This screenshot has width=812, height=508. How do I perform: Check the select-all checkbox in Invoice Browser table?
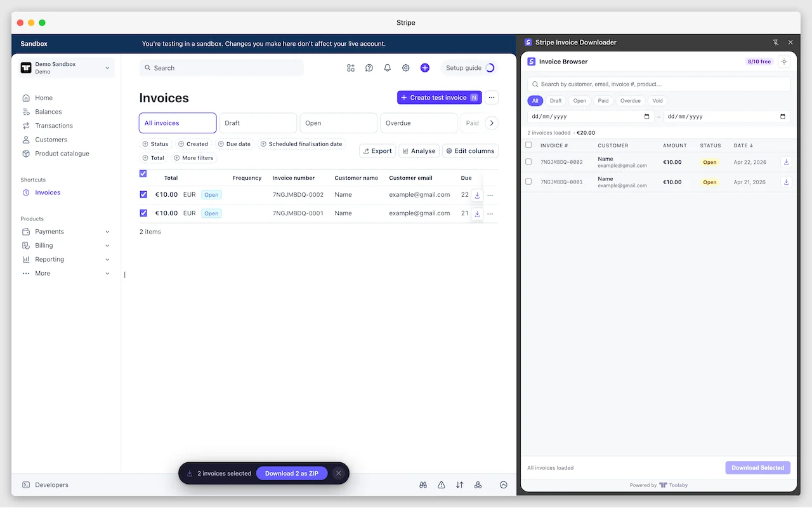[528, 145]
